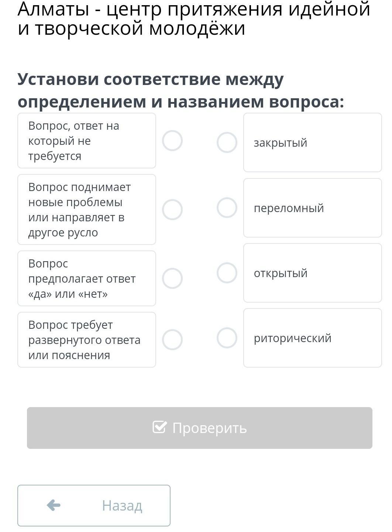Screen dimensions: 392x532
Task: Select the radio beside 'риторический'
Action: coord(227,338)
